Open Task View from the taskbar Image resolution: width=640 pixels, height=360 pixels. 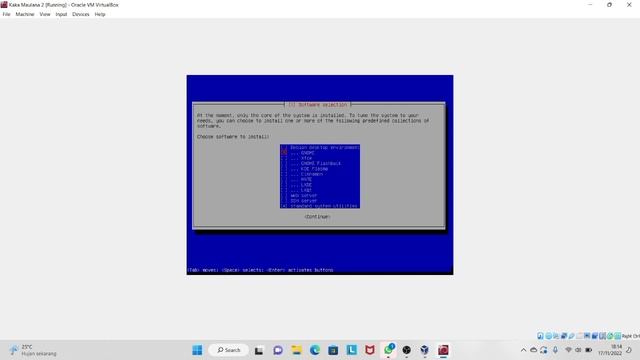click(x=259, y=350)
